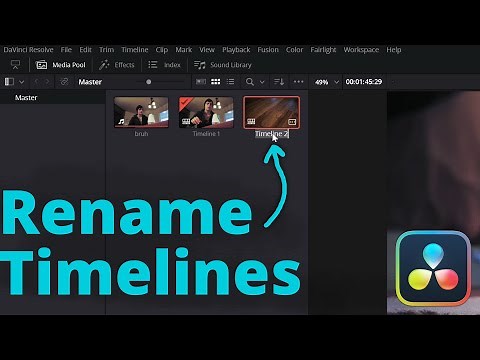
Task: Open the Clip menu
Action: [x=162, y=50]
